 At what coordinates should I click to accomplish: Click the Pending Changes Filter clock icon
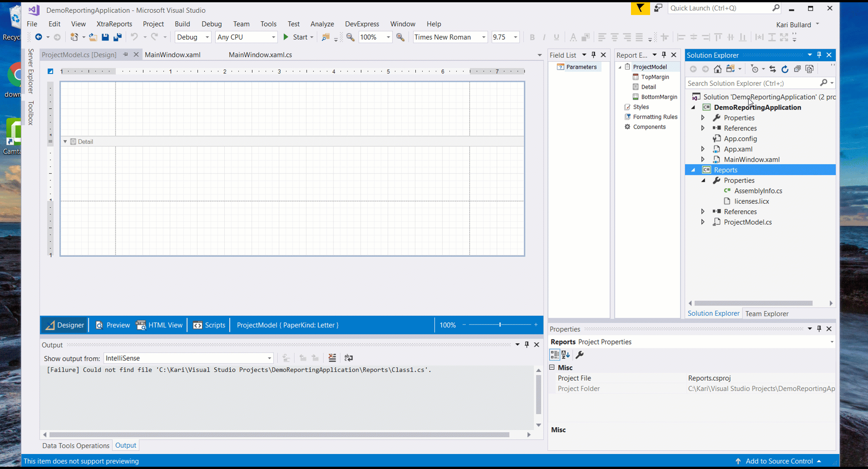click(x=755, y=69)
